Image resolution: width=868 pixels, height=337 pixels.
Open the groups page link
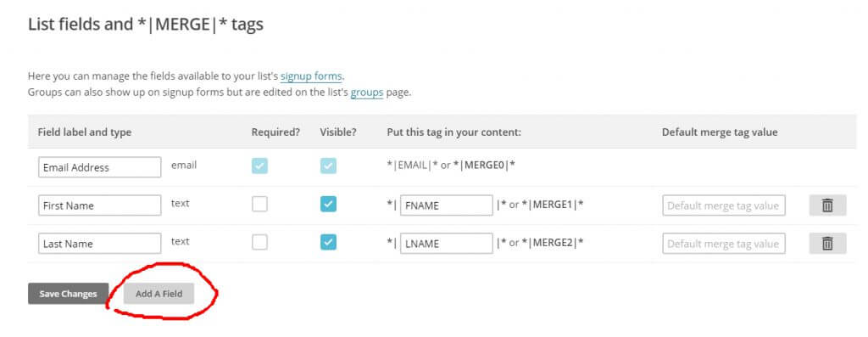[367, 92]
